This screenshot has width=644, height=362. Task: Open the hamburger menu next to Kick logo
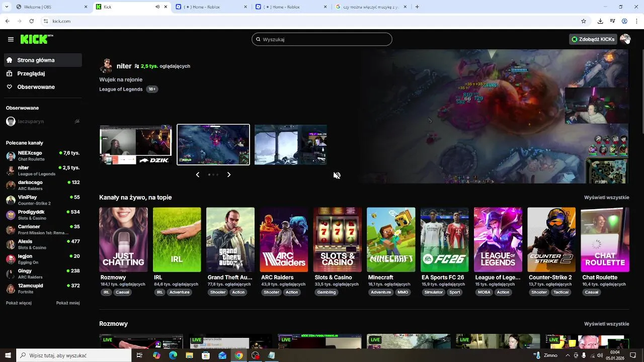pyautogui.click(x=11, y=39)
